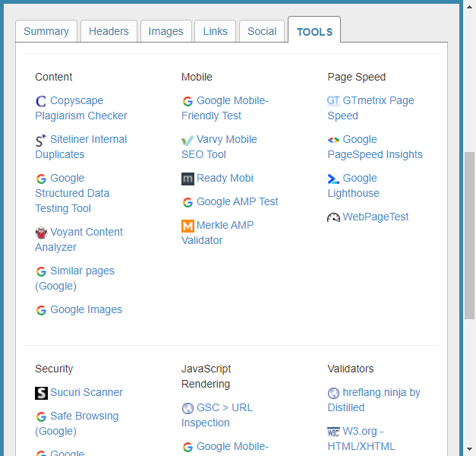This screenshot has width=476, height=456.
Task: Open the Headers tab
Action: click(109, 31)
